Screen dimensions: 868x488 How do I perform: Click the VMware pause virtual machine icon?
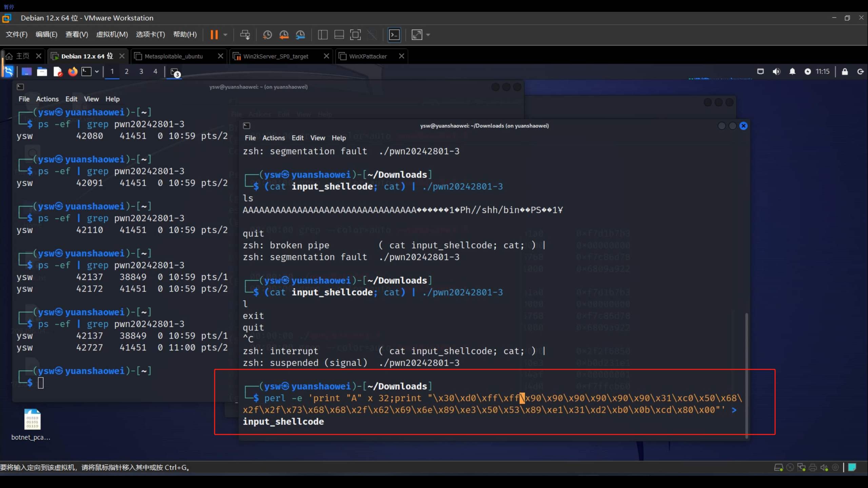(214, 35)
